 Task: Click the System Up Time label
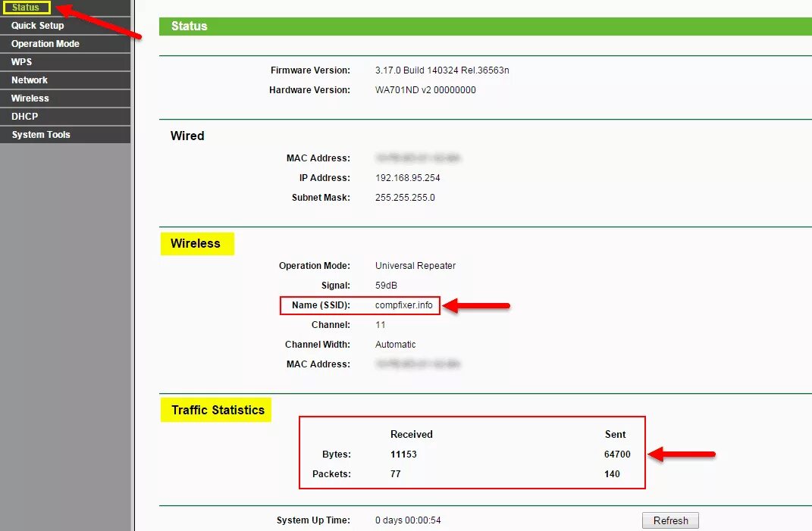click(x=313, y=520)
